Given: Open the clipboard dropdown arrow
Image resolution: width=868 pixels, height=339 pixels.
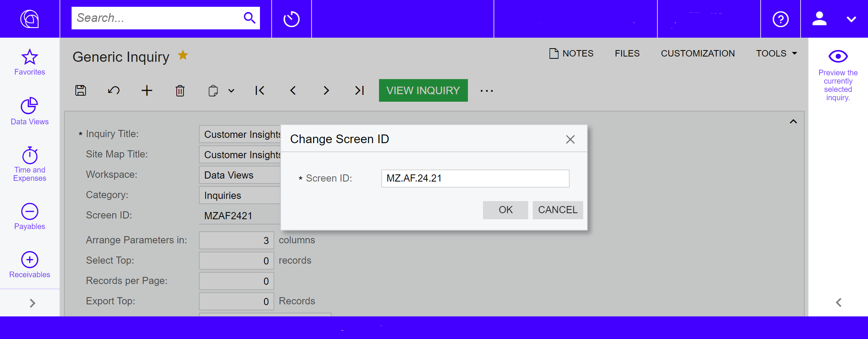Looking at the screenshot, I should [231, 90].
